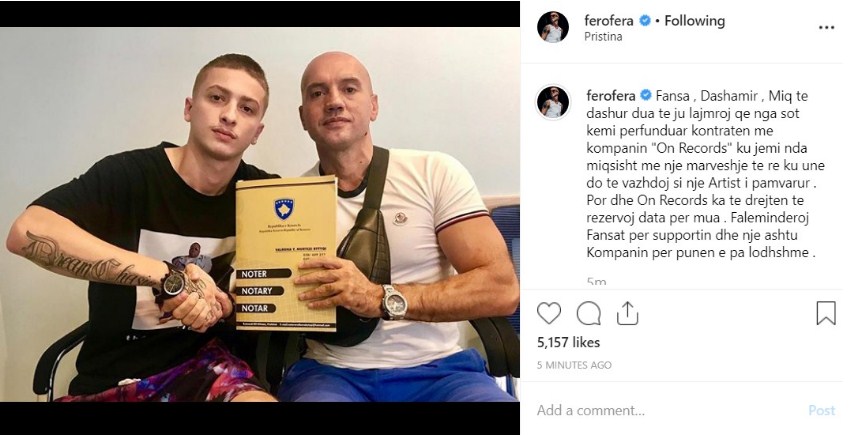View the 5,157 likes list
Image resolution: width=850 pixels, height=437 pixels.
click(568, 343)
